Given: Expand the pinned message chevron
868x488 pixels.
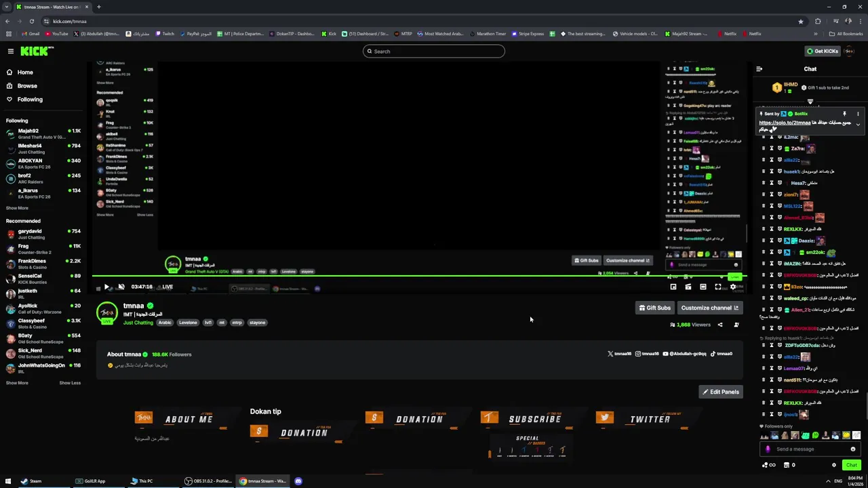Looking at the screenshot, I should coord(857,125).
